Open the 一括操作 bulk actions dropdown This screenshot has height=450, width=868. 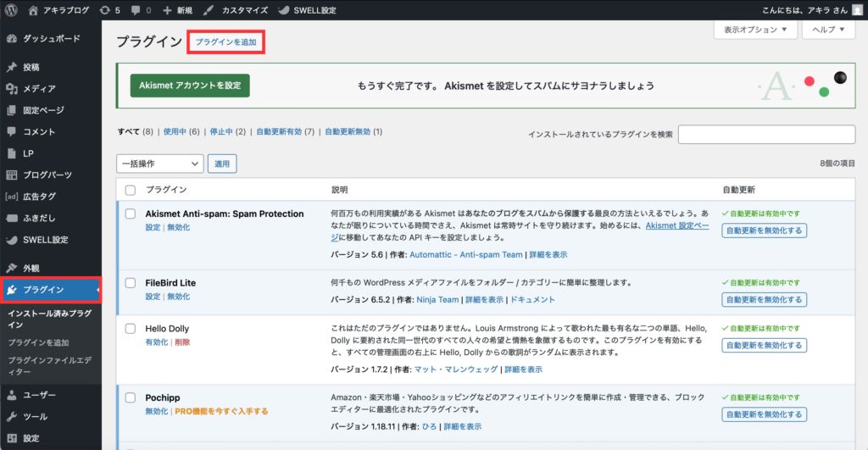pyautogui.click(x=159, y=164)
